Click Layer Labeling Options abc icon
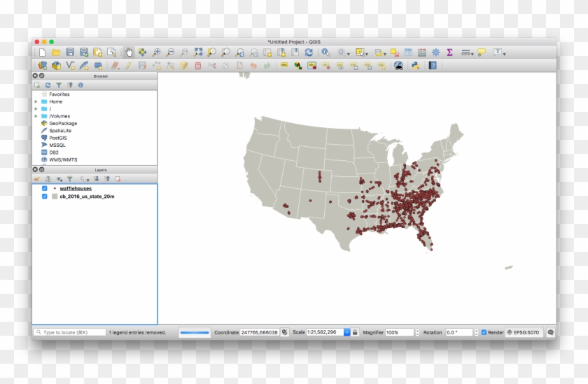 [284, 66]
